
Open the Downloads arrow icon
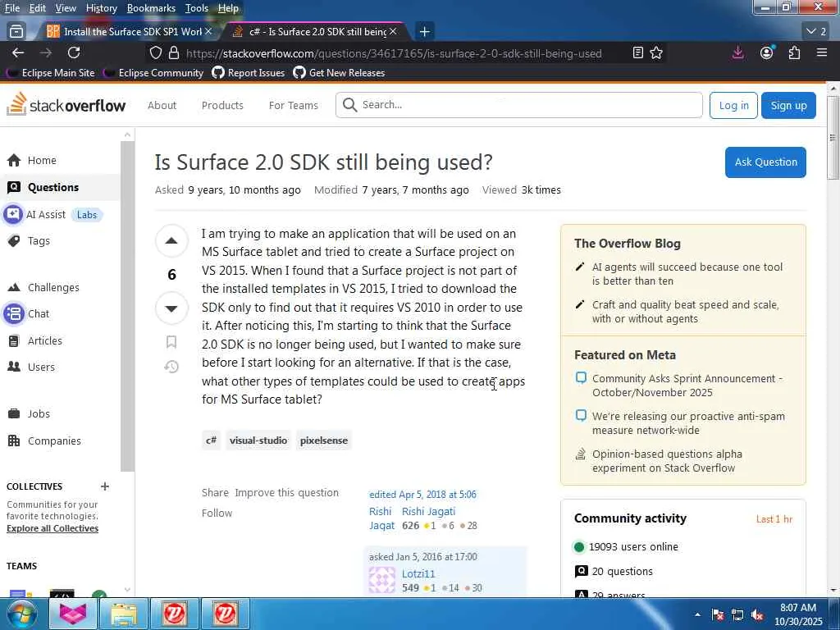(x=738, y=52)
